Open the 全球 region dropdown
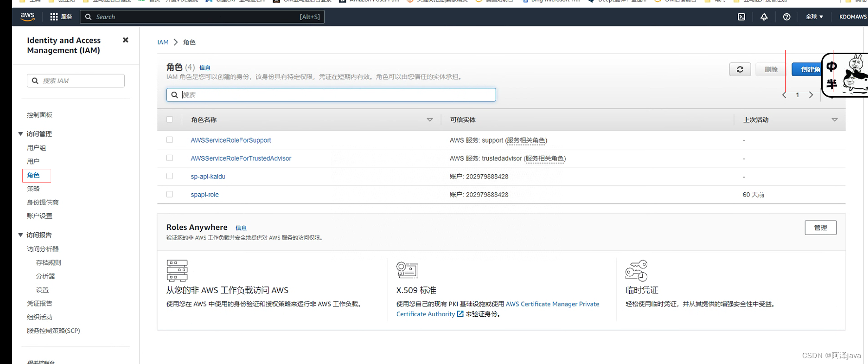 814,17
